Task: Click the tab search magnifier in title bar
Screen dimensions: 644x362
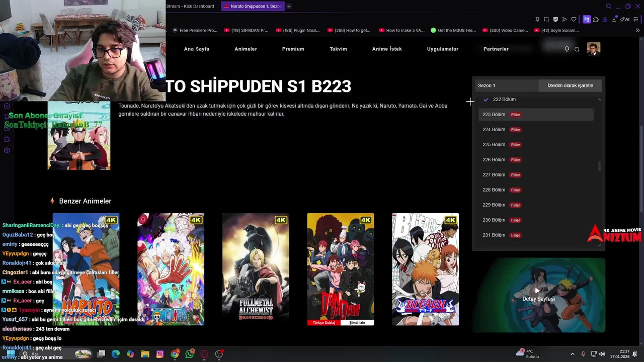Action: [x=608, y=6]
